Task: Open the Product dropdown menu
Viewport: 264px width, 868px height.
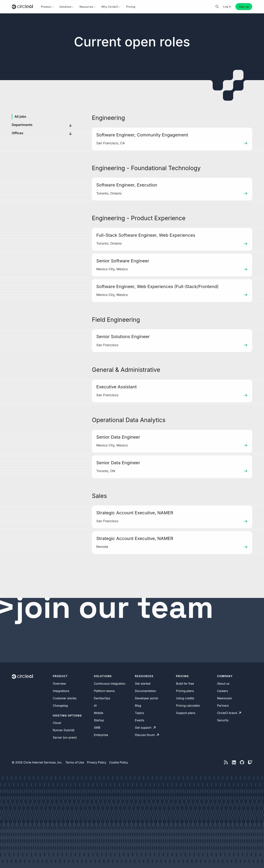Action: [x=47, y=7]
